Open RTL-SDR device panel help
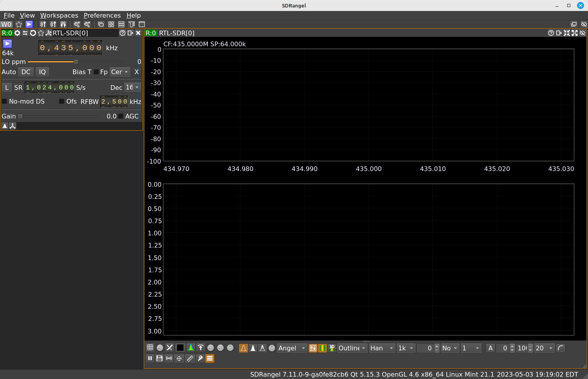588x379 pixels. pyautogui.click(x=123, y=33)
